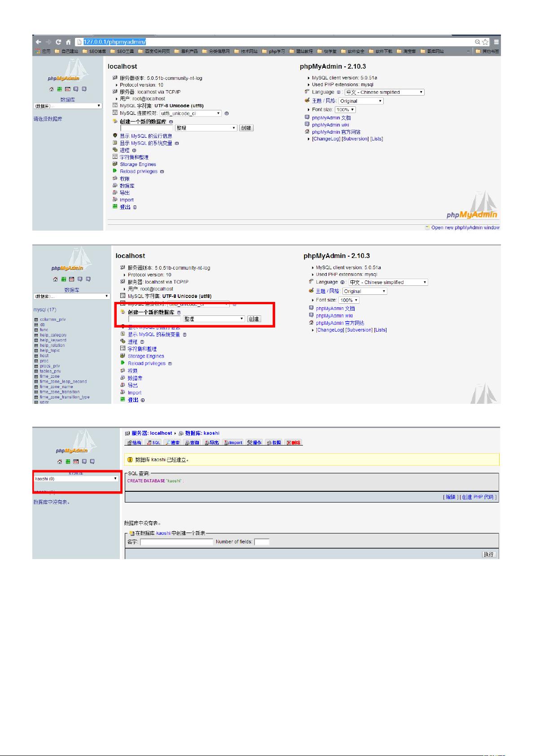Click the red 删除 tab
This screenshot has height=756, width=535.
(x=294, y=443)
